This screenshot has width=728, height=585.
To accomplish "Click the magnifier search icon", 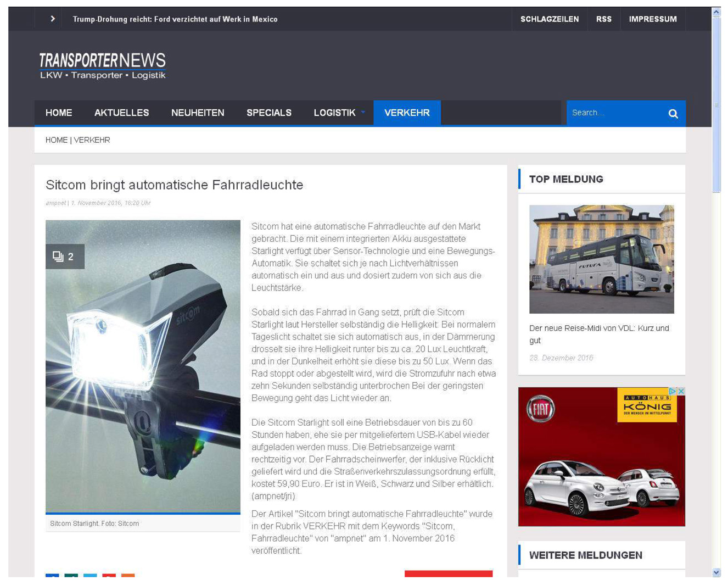I will tap(673, 114).
